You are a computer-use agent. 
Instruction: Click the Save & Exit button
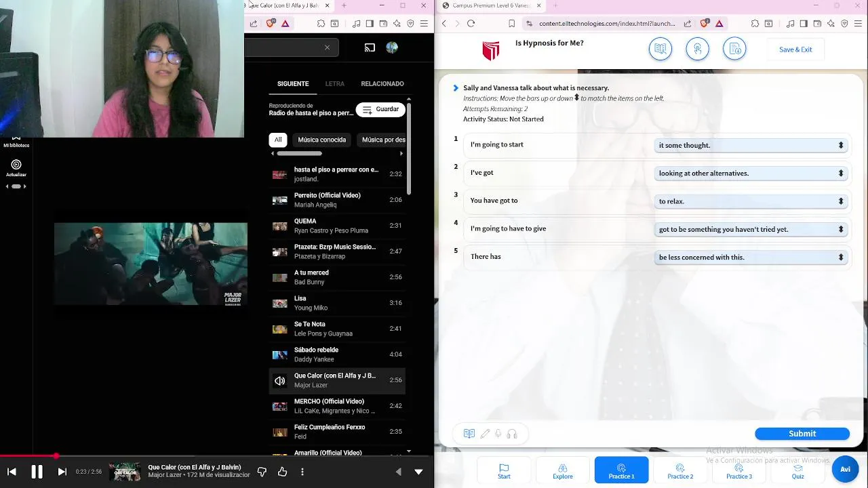pos(795,49)
